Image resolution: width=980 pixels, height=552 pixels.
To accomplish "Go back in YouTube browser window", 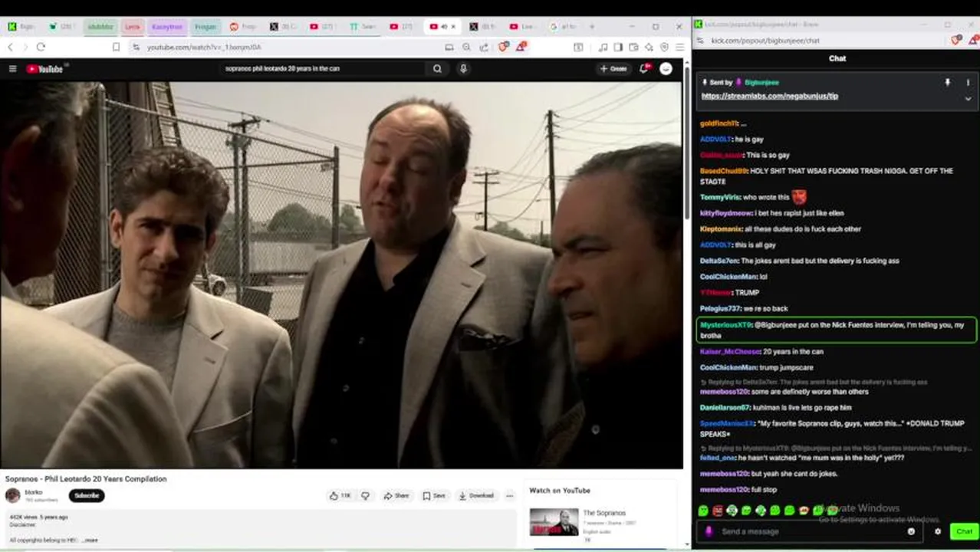I will click(x=10, y=47).
